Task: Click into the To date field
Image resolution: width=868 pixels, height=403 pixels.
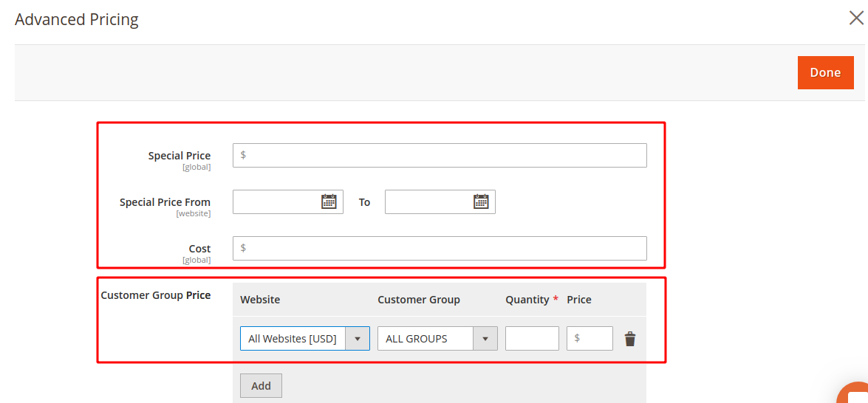Action: 440,201
